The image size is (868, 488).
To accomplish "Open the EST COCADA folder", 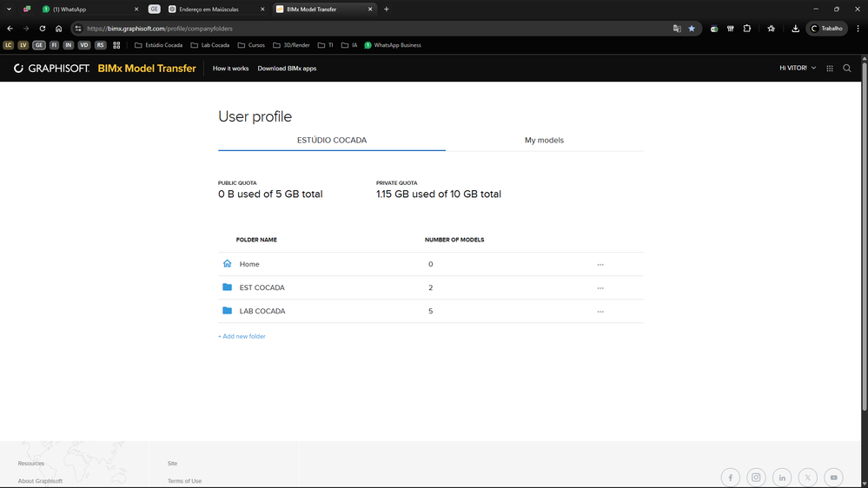I will pos(262,287).
